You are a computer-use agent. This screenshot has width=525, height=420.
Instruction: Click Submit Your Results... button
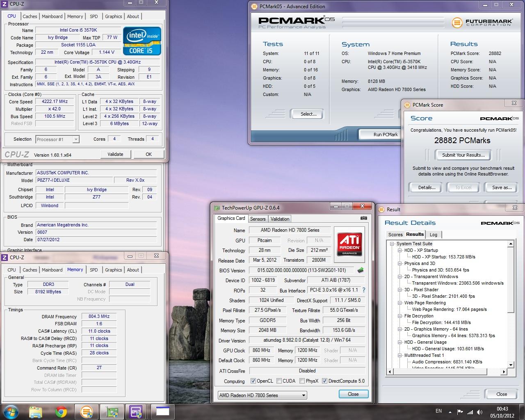(x=463, y=155)
